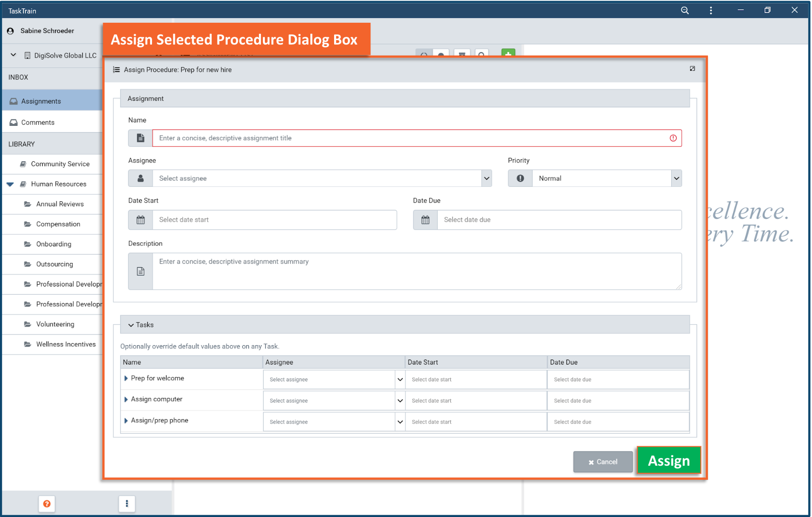Click the orange help question mark icon
812x517 pixels.
click(47, 503)
